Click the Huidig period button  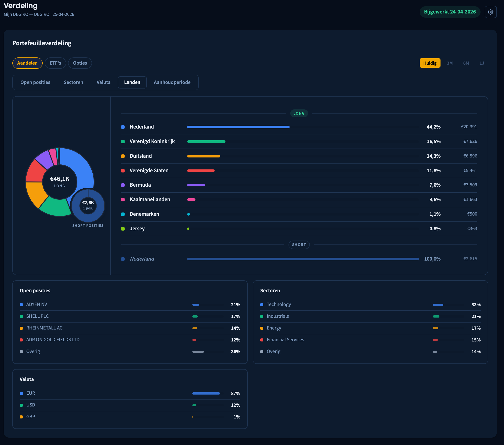click(430, 63)
